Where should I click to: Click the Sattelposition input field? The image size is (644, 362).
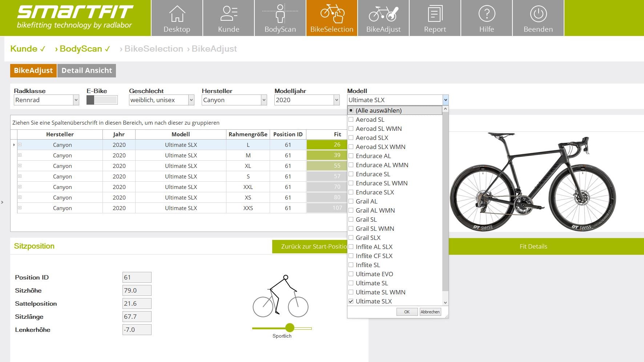pos(137,303)
